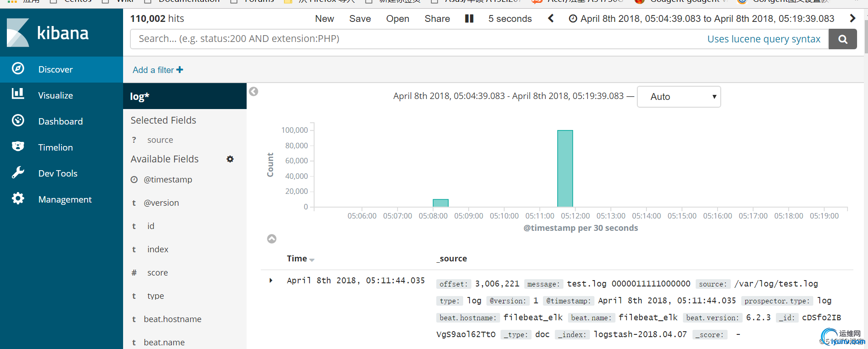Open the New search menu item
This screenshot has height=349, width=868.
click(x=325, y=19)
